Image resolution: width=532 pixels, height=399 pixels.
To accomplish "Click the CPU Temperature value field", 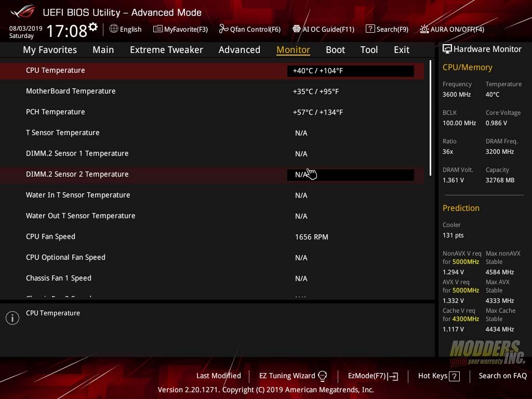I will (350, 71).
